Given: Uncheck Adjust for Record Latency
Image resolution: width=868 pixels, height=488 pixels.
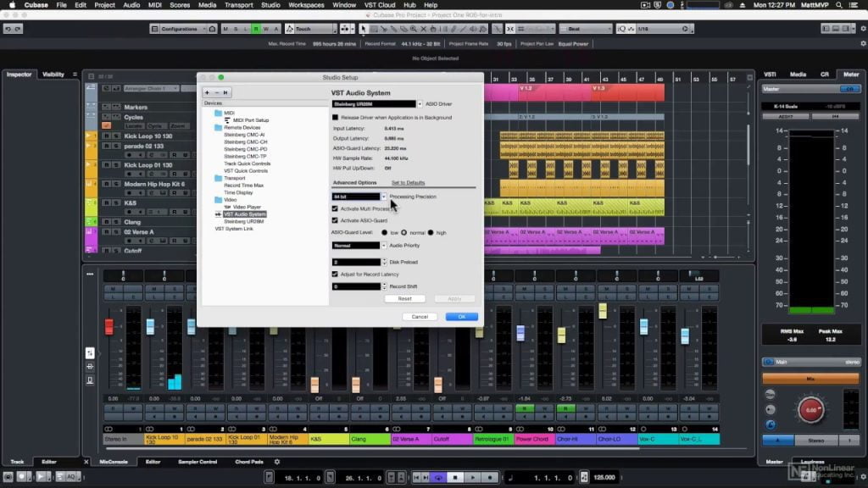Looking at the screenshot, I should coord(335,274).
